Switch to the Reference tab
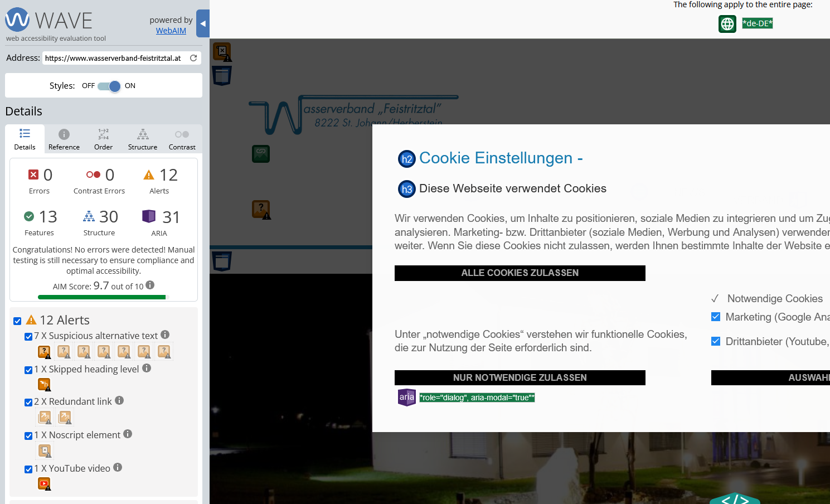The image size is (830, 504). 64,139
